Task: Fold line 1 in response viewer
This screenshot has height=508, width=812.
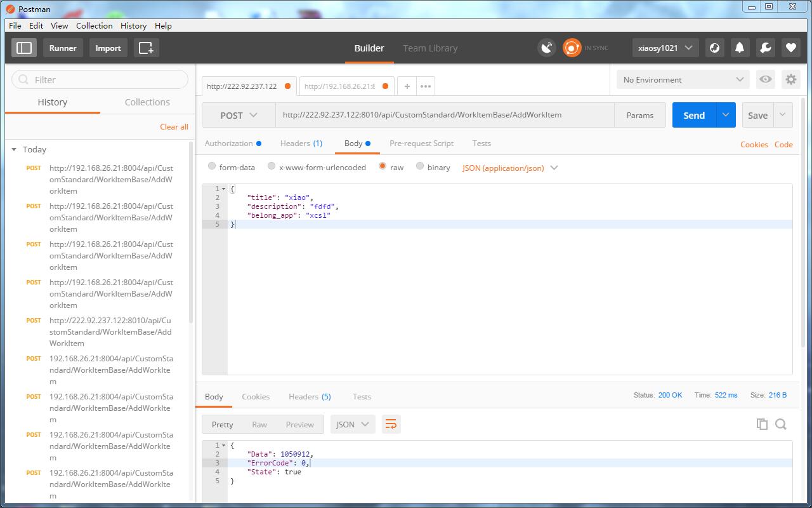Action: coord(223,445)
